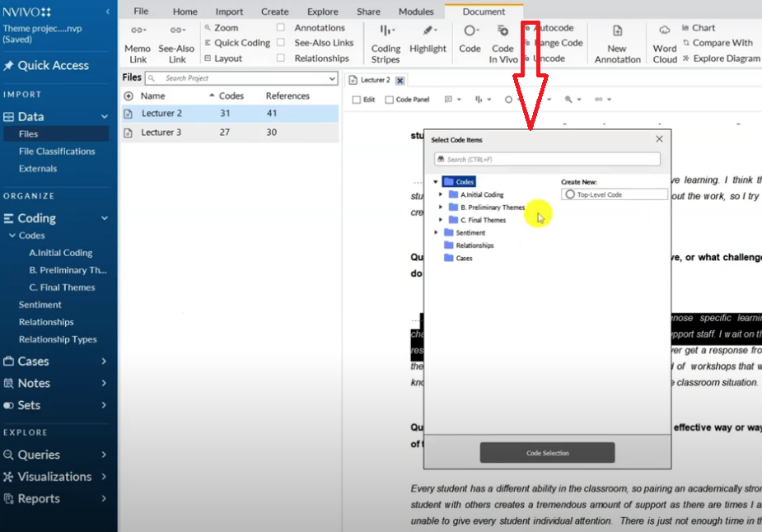Create a New Annotation
Image resolution: width=762 pixels, height=532 pixels.
click(618, 44)
